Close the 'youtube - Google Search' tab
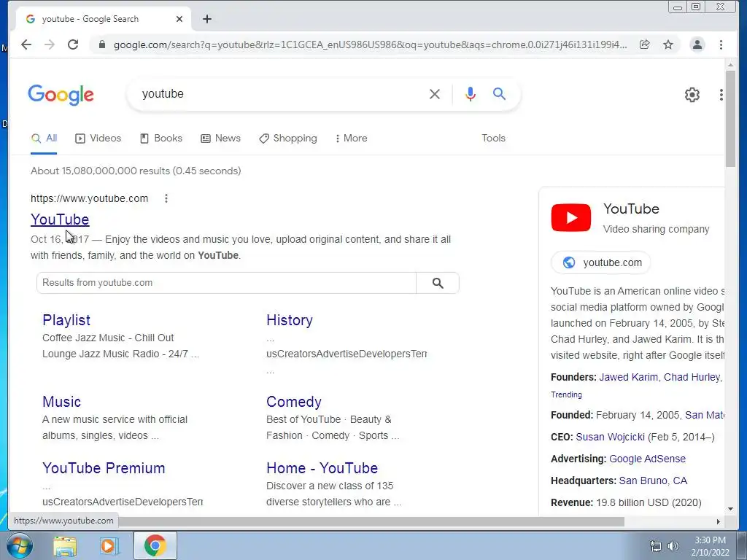This screenshot has height=560, width=747. [179, 19]
